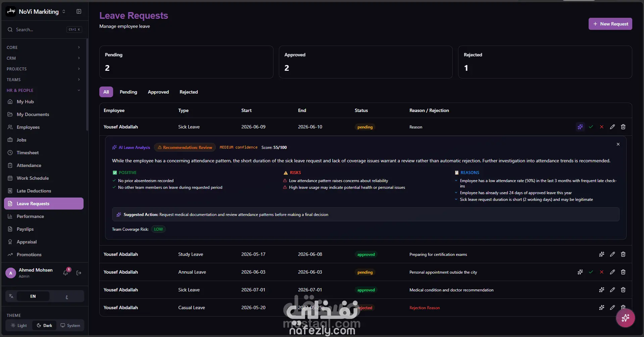This screenshot has width=644, height=337.
Task: Open My Documents in sidebar
Action: pyautogui.click(x=44, y=114)
